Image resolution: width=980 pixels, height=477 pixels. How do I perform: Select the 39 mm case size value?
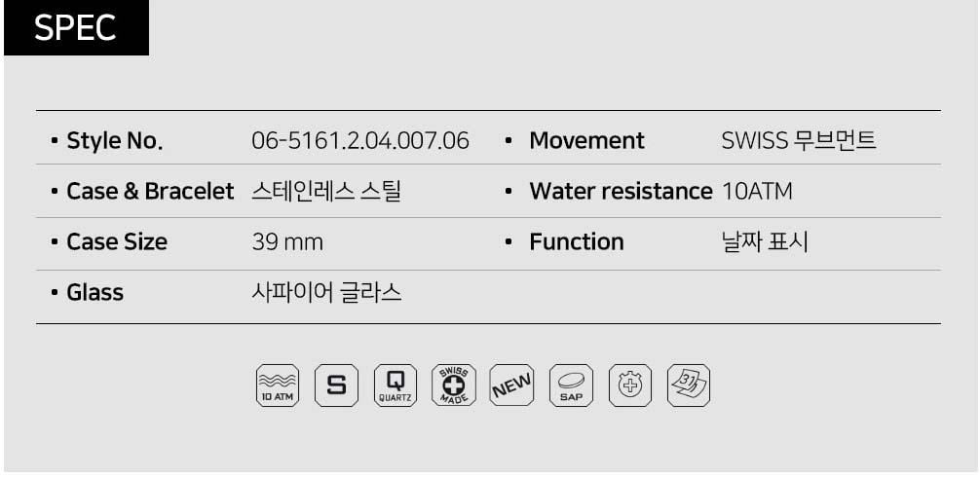click(287, 241)
